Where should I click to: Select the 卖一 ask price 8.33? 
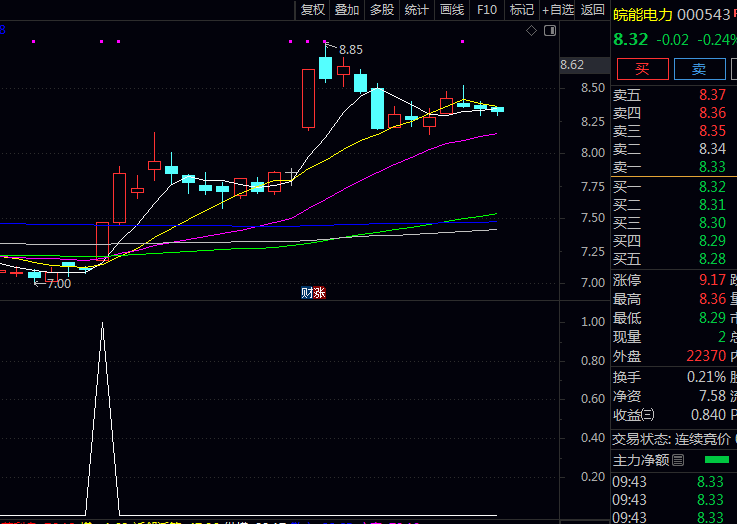tap(712, 167)
